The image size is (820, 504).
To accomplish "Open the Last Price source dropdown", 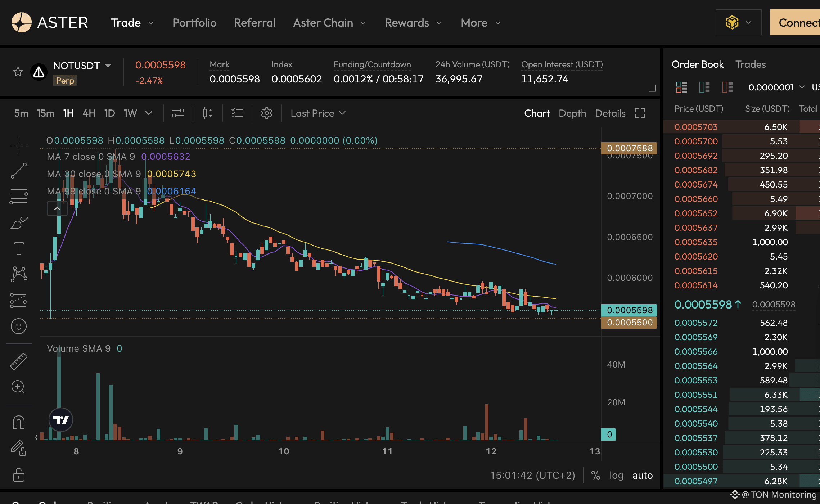I will [x=318, y=113].
